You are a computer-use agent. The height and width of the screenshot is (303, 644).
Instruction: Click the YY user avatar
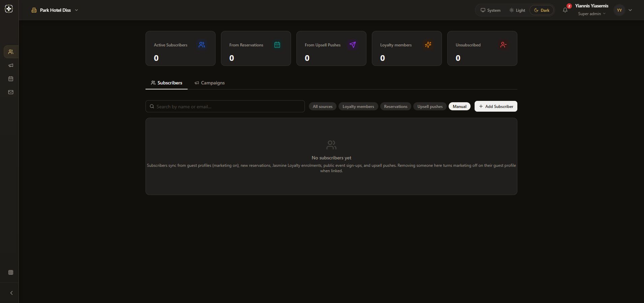(x=619, y=10)
